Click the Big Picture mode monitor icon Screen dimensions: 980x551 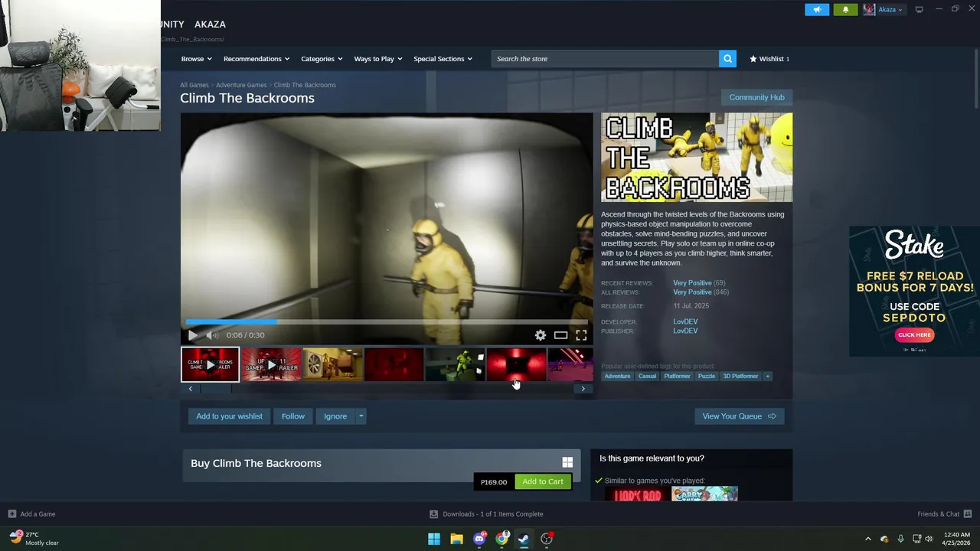(x=919, y=9)
